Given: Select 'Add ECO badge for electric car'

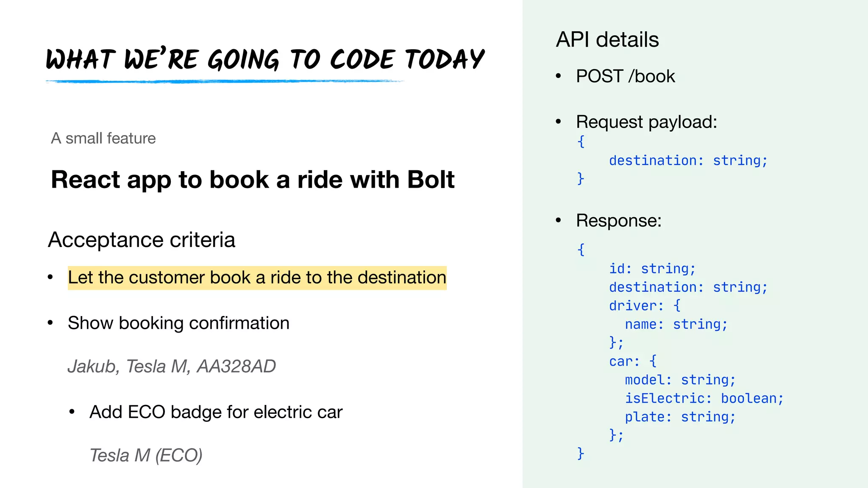Looking at the screenshot, I should [216, 412].
